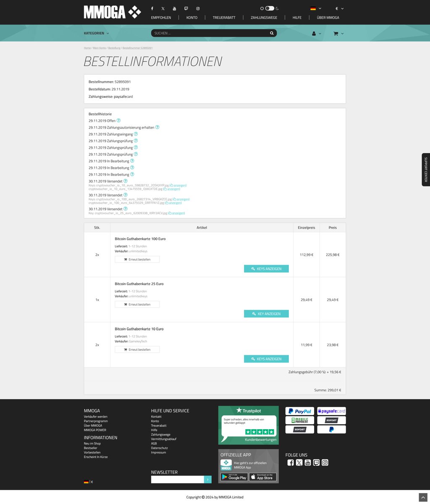Open the Treuerabatt menu item
Viewport: 430px width, 504px height.
point(224,18)
